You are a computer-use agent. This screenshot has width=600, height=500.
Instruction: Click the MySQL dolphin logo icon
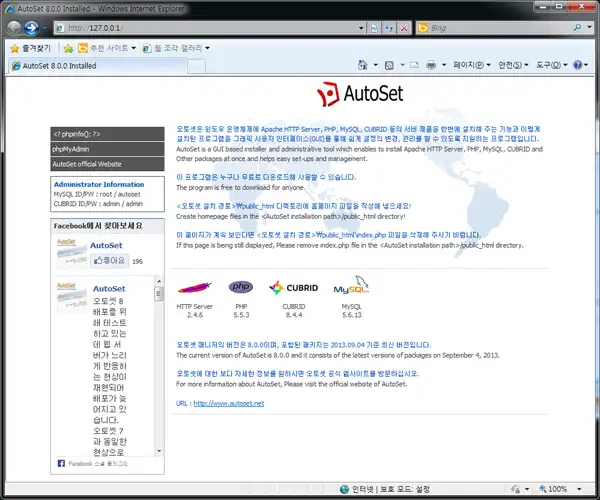click(351, 285)
